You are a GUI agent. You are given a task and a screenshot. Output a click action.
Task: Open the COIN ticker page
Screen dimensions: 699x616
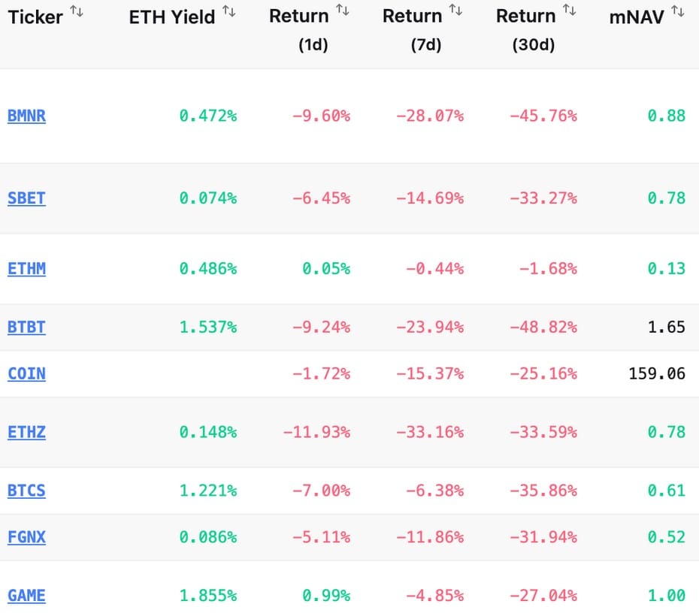(x=26, y=373)
